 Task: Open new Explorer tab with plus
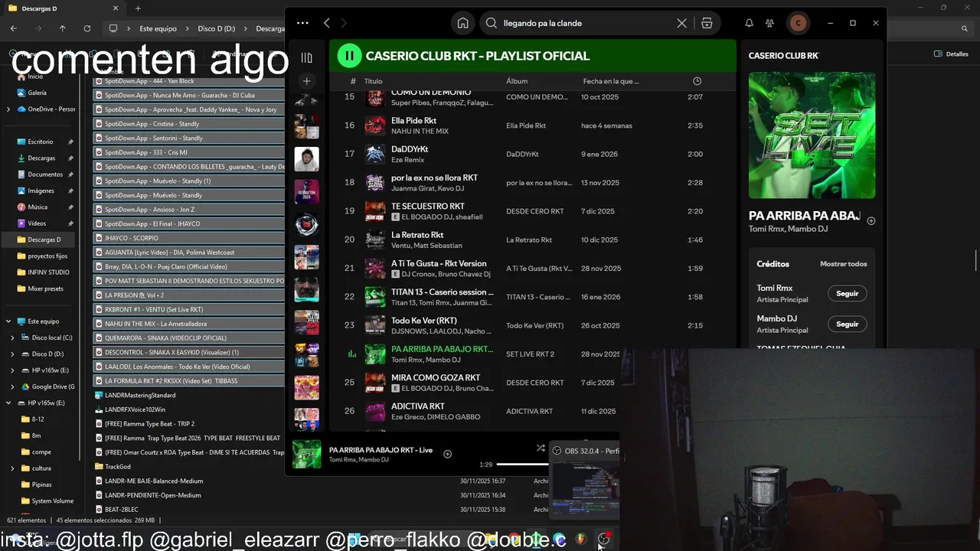pyautogui.click(x=138, y=8)
